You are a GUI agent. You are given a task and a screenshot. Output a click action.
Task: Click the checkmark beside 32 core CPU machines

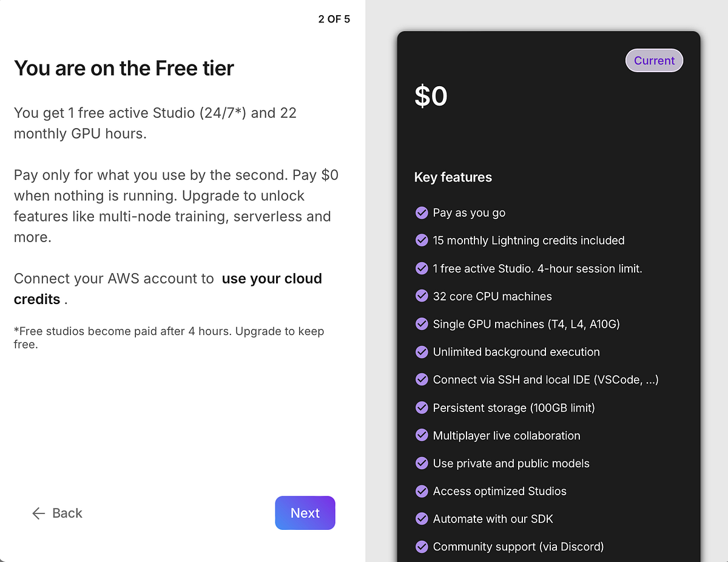(422, 296)
